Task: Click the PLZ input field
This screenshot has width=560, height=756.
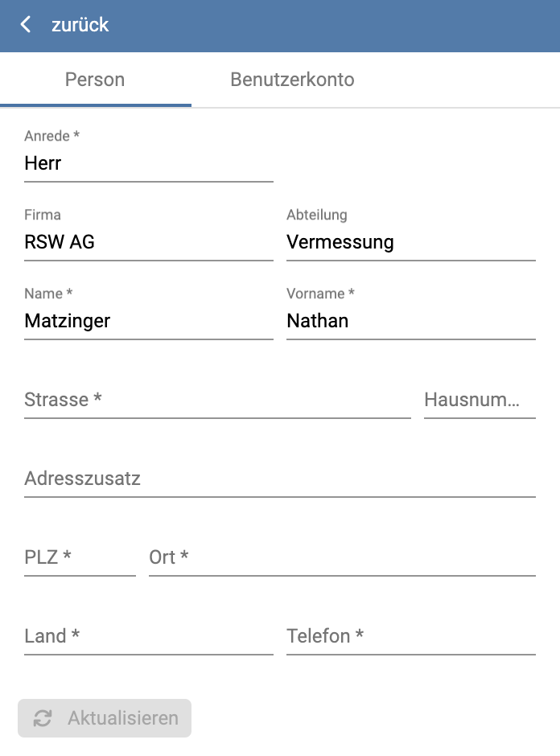Action: pos(80,557)
